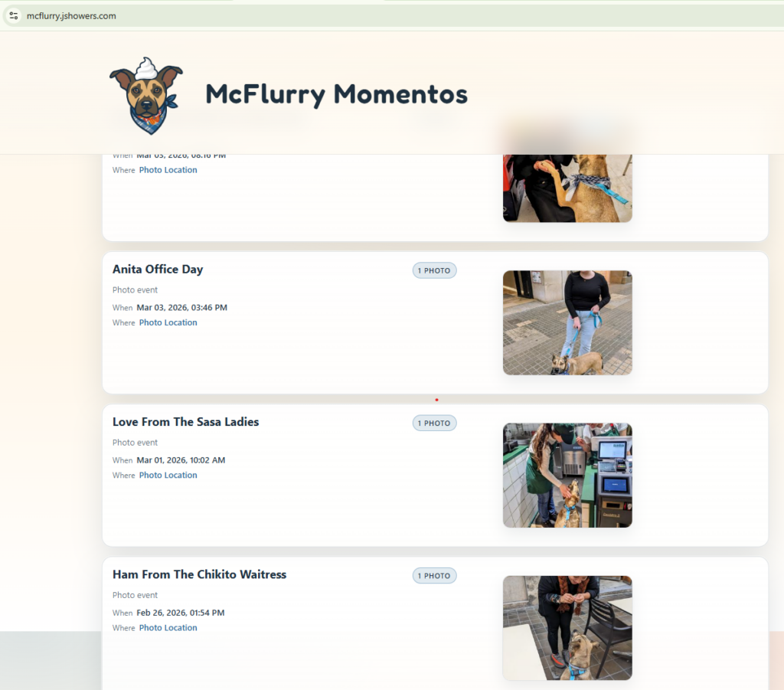Screen dimensions: 784x690
Task: Open Photo Location for Anita Office Day
Action: coord(168,322)
